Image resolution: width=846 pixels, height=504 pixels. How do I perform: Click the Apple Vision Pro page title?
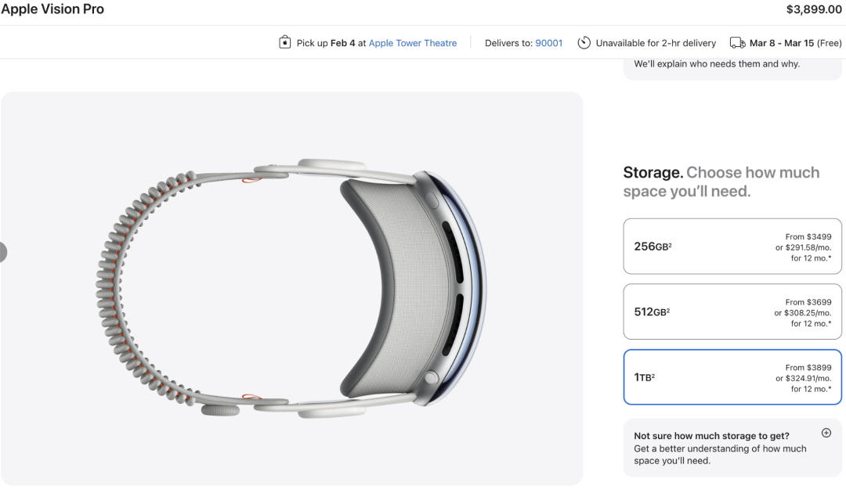click(52, 9)
